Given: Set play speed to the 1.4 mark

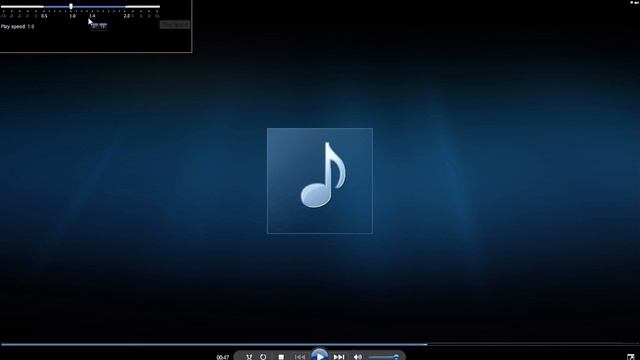Looking at the screenshot, I should coord(92,16).
